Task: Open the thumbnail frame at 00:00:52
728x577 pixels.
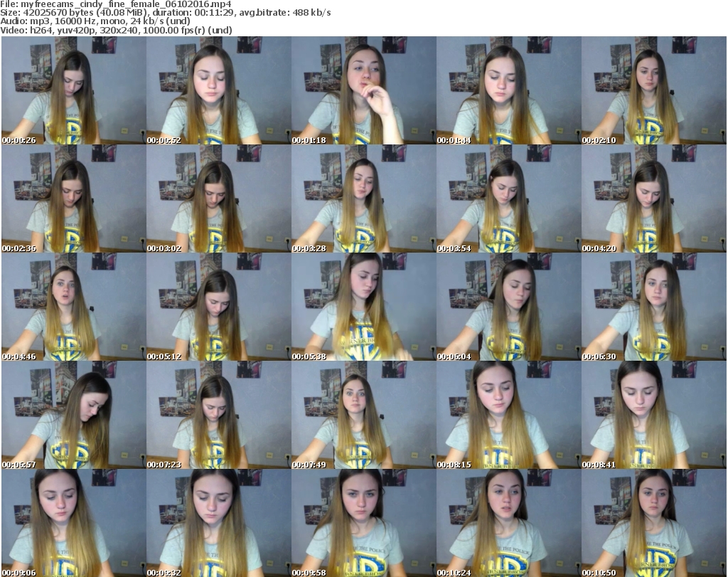Action: (x=219, y=90)
